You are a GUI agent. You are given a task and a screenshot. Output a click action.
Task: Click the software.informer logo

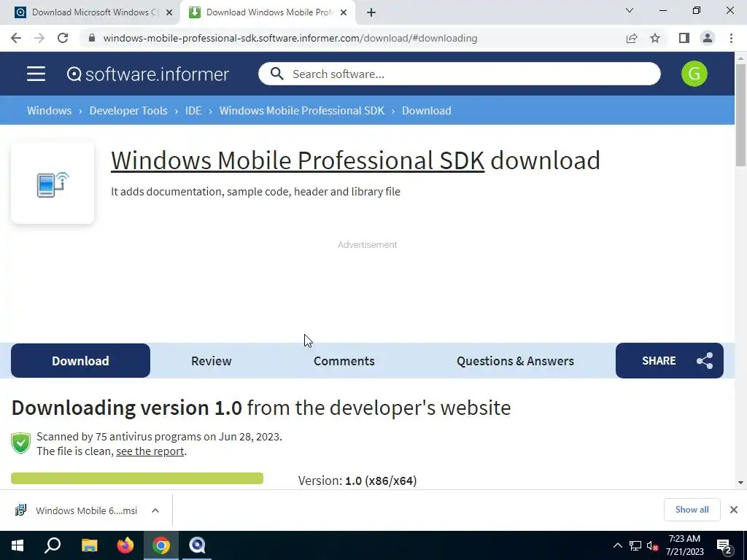(x=147, y=74)
